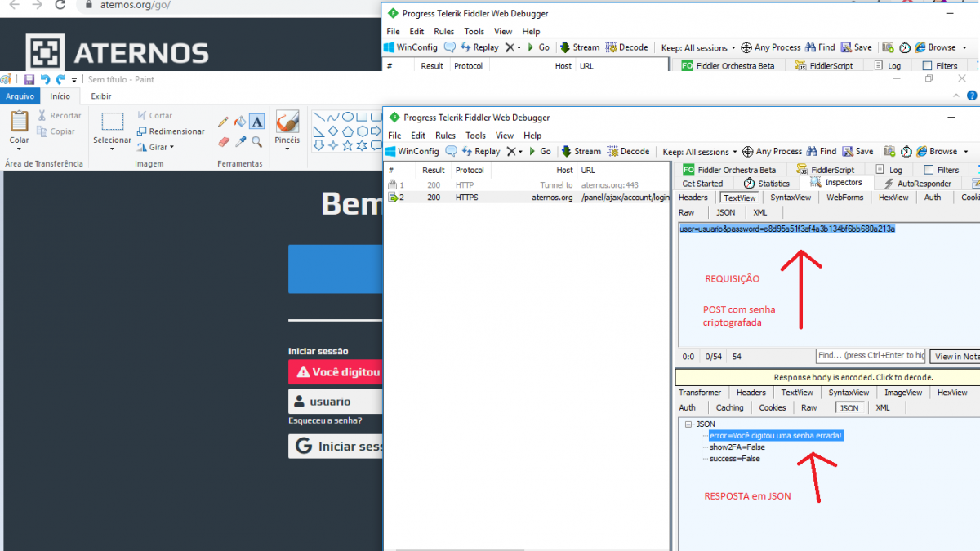Choose the five-point star shape
The image size is (980, 551).
point(348,145)
